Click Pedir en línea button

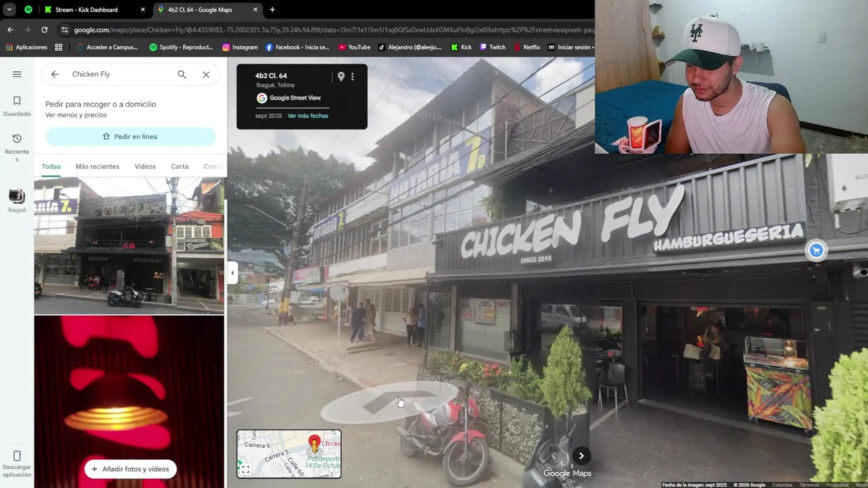click(130, 136)
